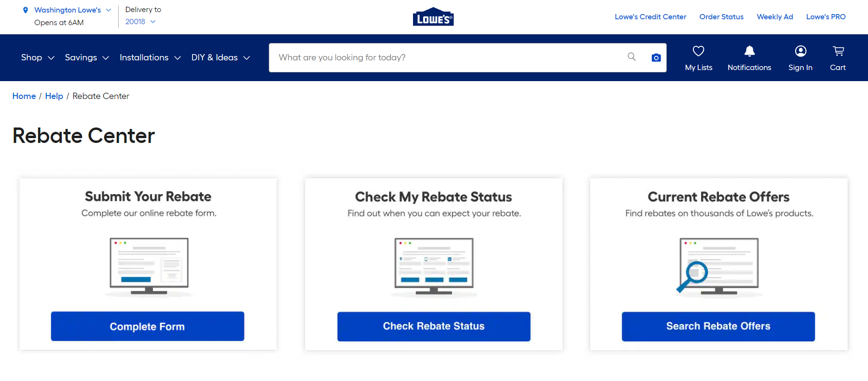
Task: Click the store location pin icon
Action: 26,10
